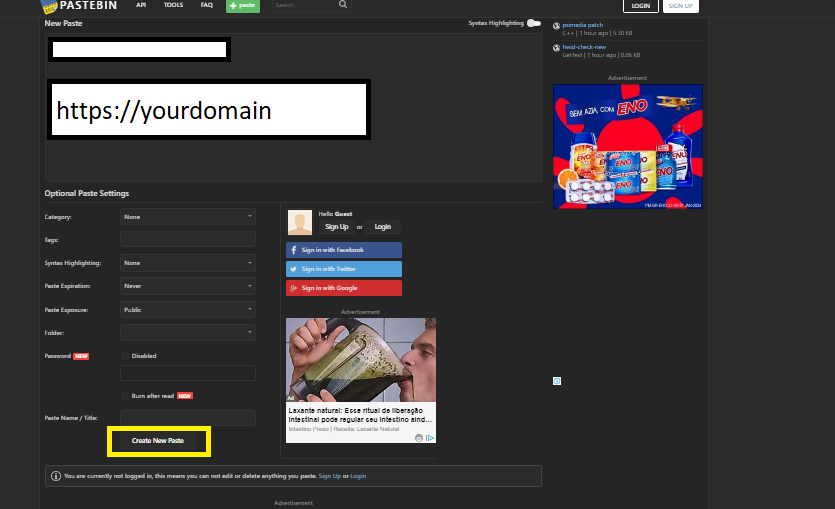Enable the Password checkbox
The width and height of the screenshot is (835, 509).
click(x=125, y=355)
